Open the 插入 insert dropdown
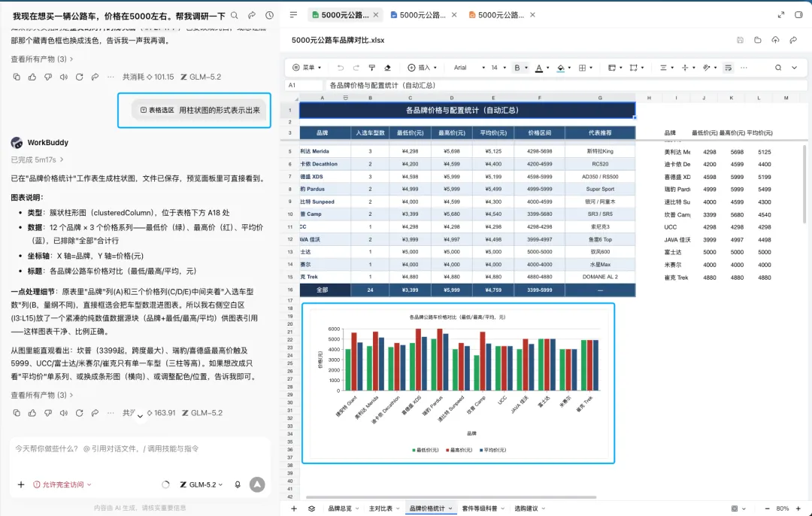 click(x=423, y=68)
